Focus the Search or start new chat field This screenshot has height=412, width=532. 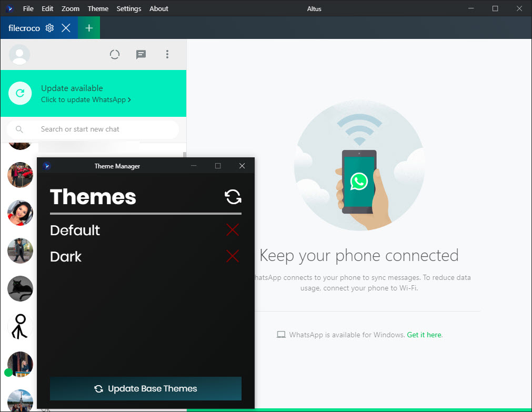[x=93, y=129]
